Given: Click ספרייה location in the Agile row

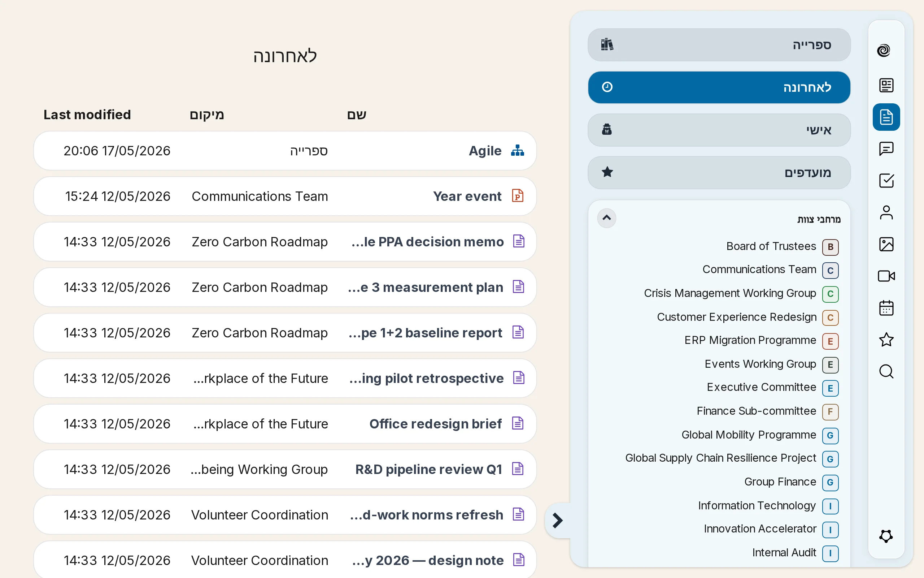Looking at the screenshot, I should click(x=309, y=151).
